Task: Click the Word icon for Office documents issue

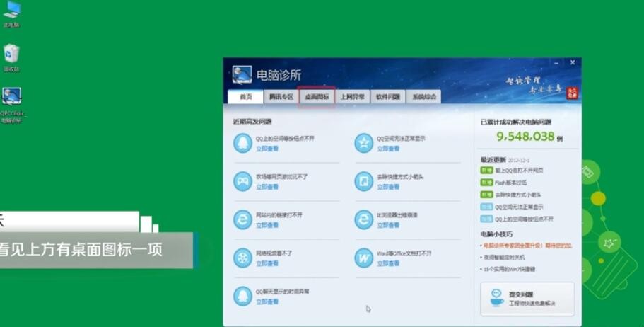Action: [x=363, y=258]
